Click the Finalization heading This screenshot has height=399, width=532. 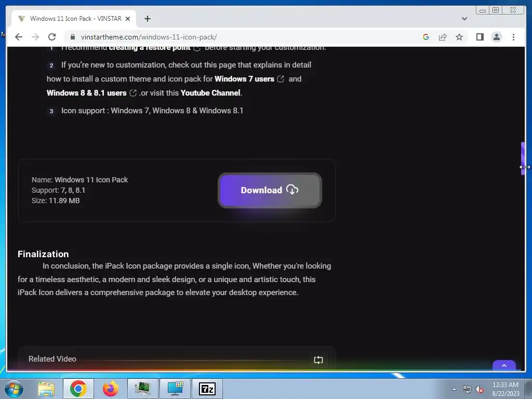(43, 254)
